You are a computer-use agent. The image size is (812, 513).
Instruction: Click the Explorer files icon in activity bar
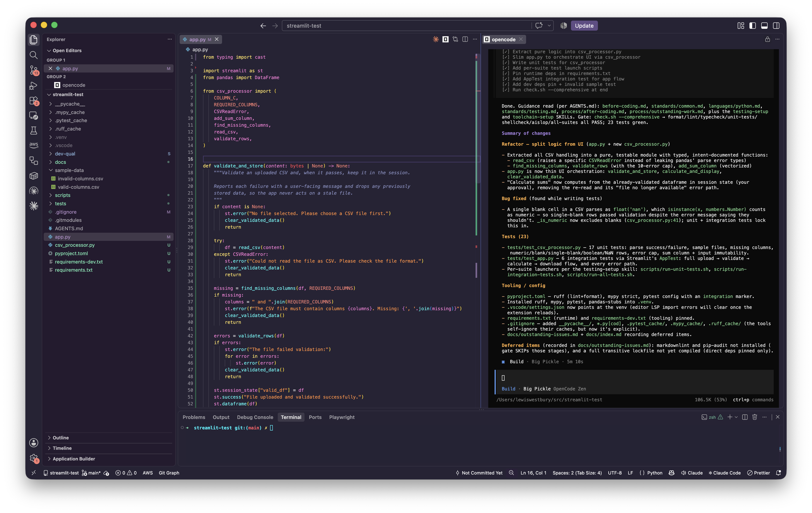coord(33,39)
